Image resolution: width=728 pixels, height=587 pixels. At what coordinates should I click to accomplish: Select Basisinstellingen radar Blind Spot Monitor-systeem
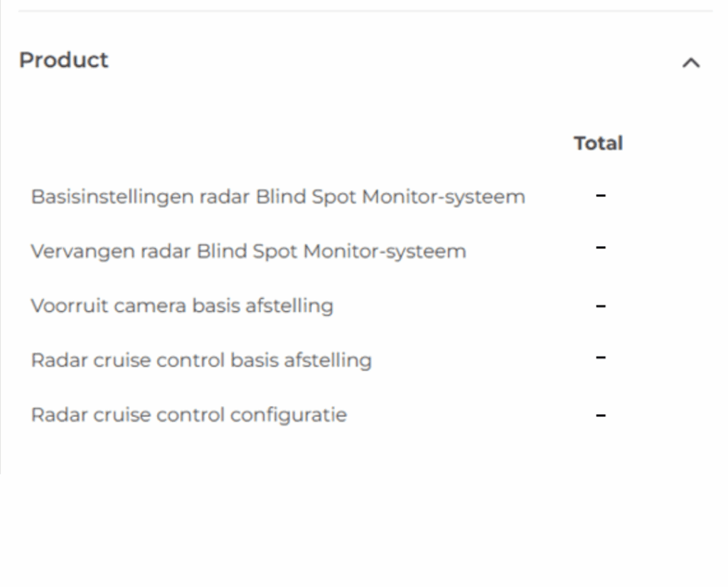pos(278,196)
